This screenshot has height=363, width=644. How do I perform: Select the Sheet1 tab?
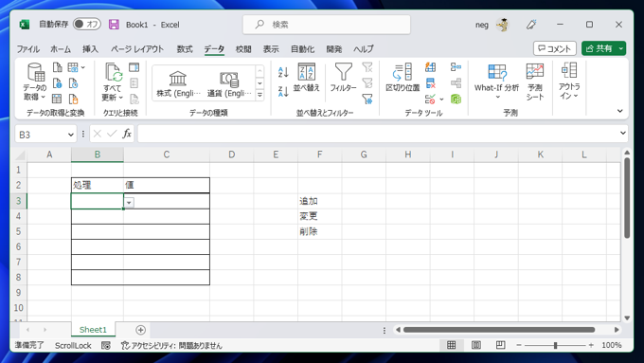click(93, 330)
